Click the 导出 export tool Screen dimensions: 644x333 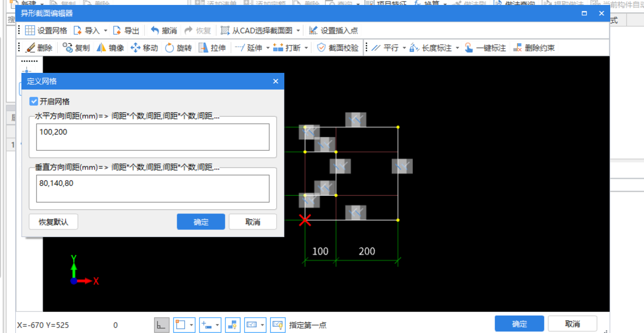coord(126,30)
